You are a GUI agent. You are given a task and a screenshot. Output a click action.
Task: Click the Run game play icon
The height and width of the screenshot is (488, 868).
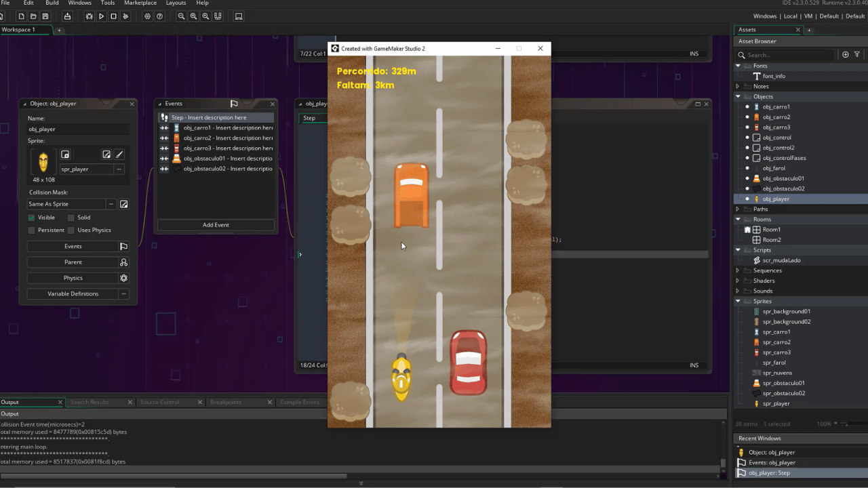pyautogui.click(x=101, y=16)
